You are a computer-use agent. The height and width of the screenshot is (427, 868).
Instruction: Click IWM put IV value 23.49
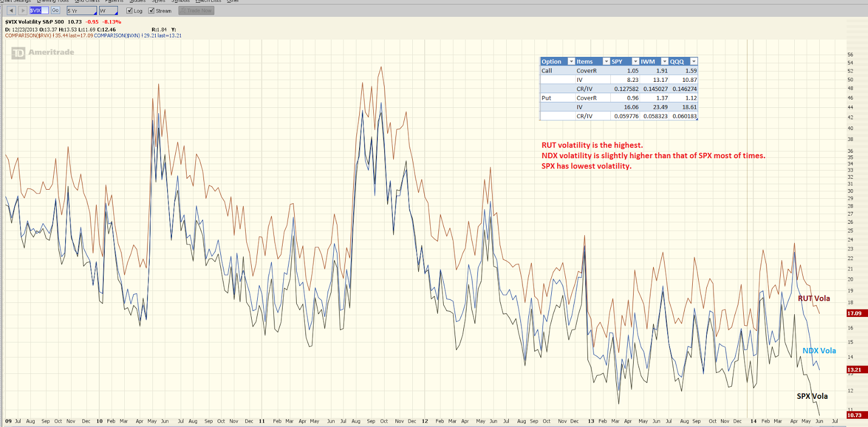(x=660, y=107)
